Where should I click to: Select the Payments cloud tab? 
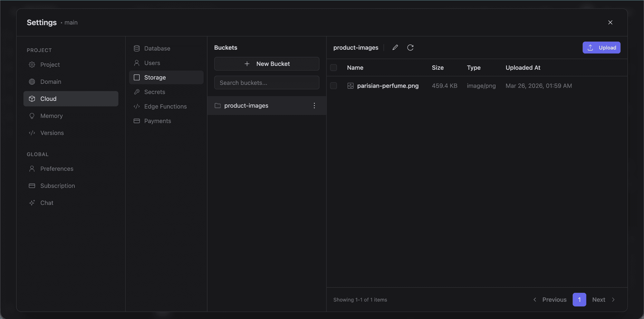[x=166, y=121]
